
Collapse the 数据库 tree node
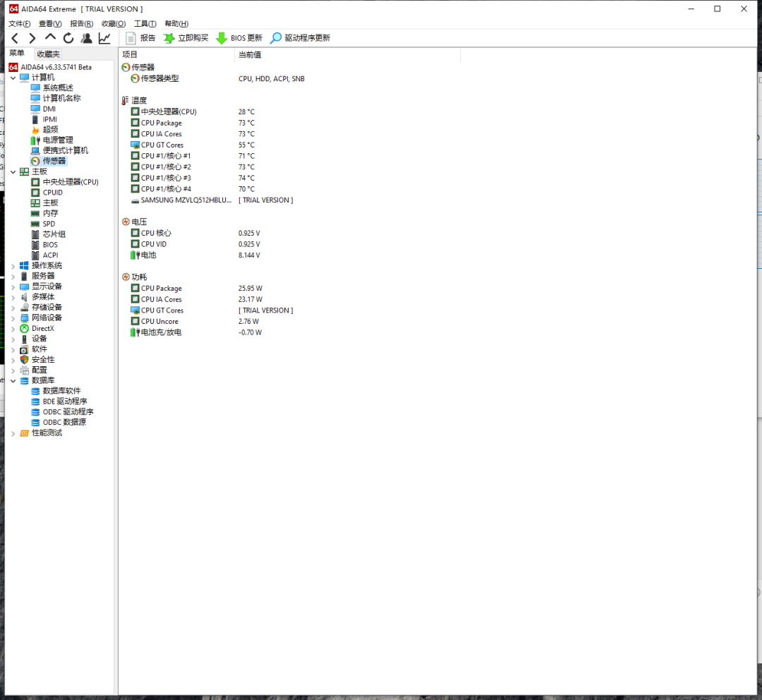tap(13, 381)
